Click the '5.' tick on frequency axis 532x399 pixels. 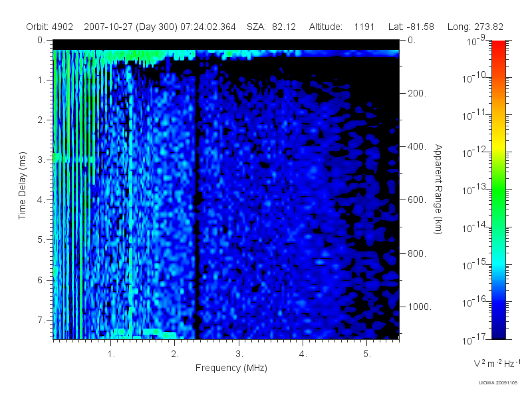(367, 354)
